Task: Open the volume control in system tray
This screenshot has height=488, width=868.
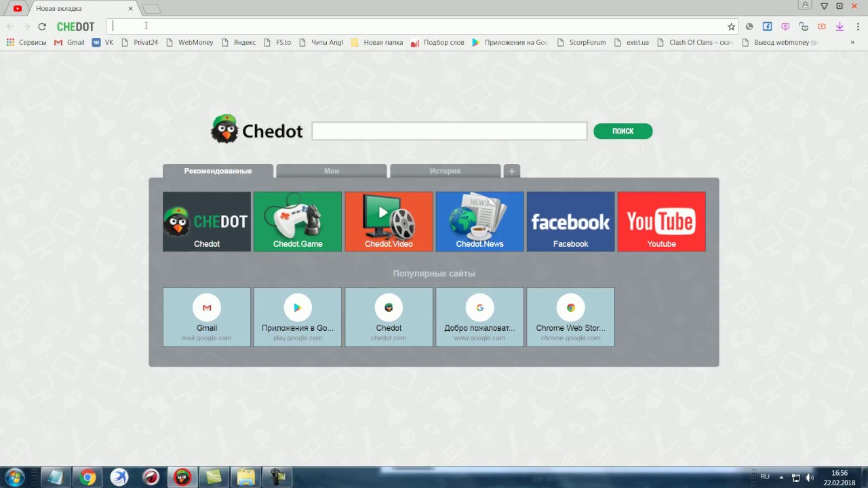Action: click(x=810, y=478)
